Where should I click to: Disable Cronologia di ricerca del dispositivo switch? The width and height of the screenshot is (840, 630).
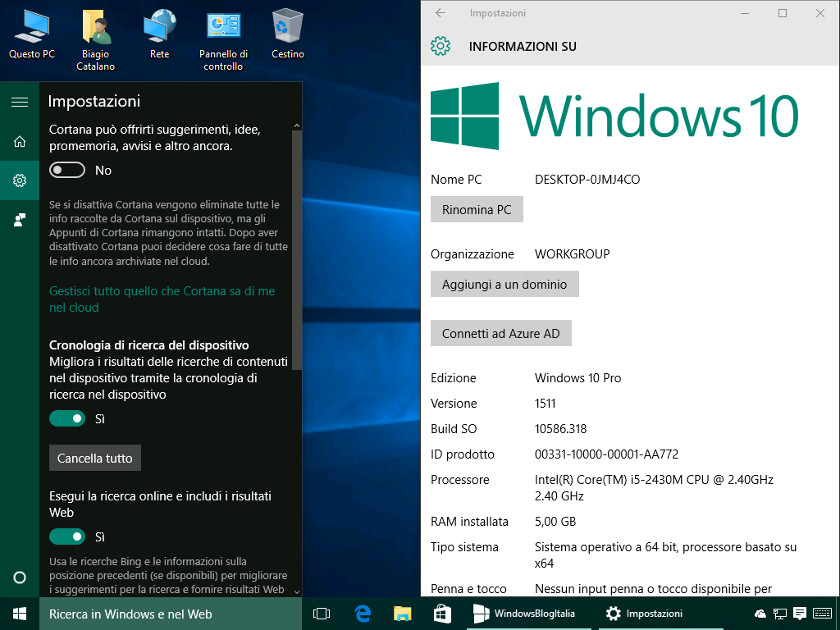coord(67,418)
